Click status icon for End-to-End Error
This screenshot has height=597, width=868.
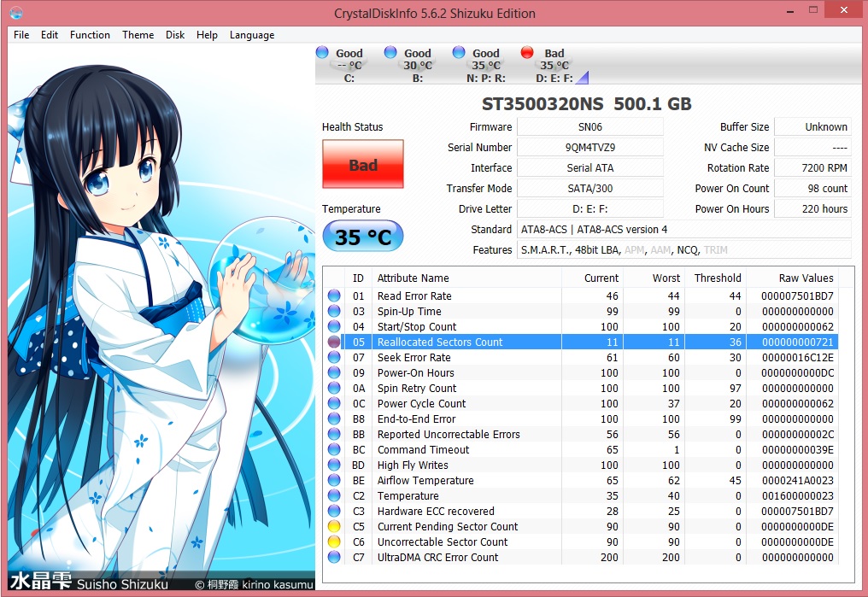point(334,418)
